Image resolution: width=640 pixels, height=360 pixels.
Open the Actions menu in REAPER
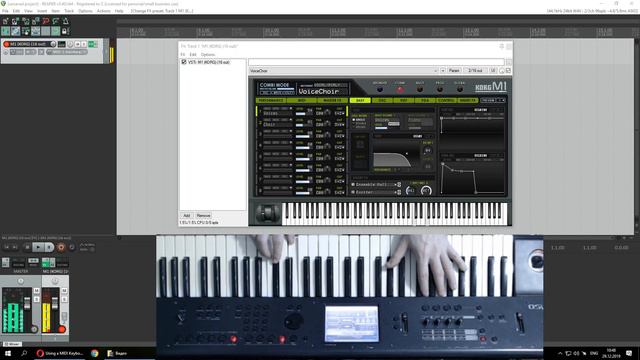coord(103,11)
